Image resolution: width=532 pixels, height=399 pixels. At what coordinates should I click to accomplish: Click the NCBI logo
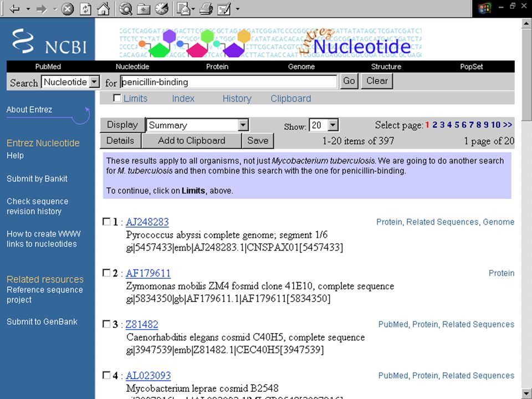[x=49, y=42]
